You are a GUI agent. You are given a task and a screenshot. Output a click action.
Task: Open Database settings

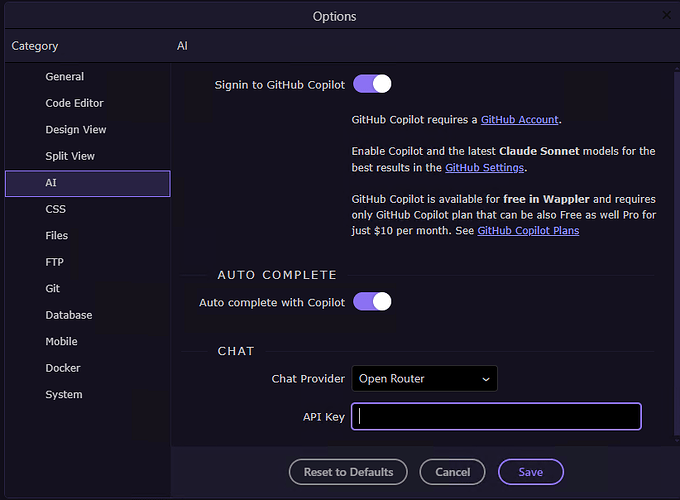(88, 315)
